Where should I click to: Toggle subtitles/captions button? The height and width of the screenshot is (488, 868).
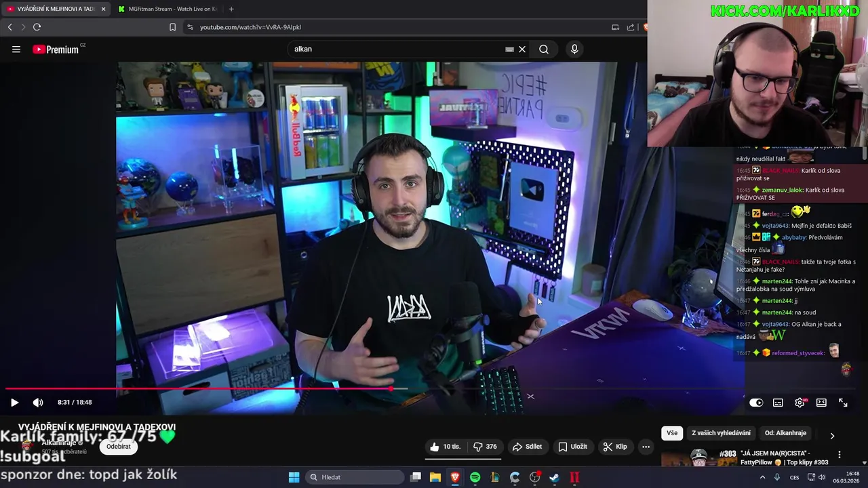tap(778, 403)
